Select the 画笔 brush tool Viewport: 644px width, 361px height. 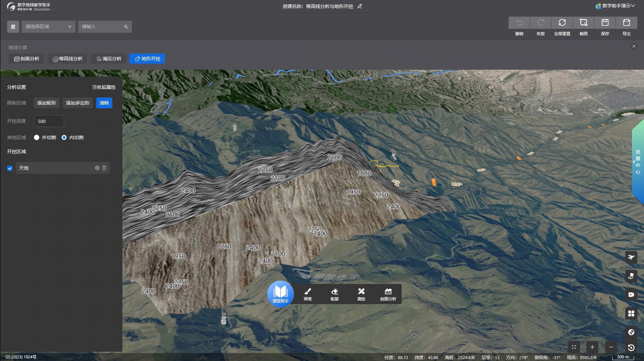(308, 294)
